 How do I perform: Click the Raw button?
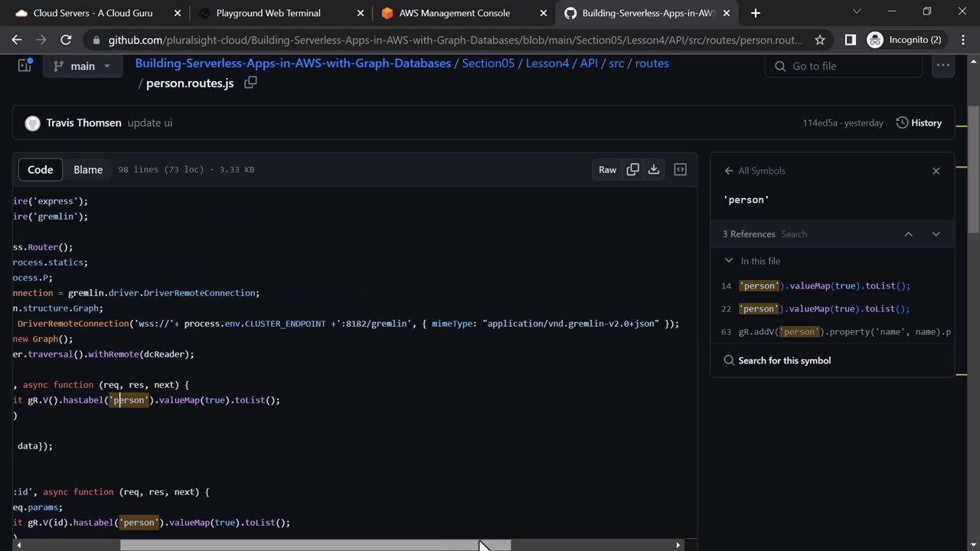(x=607, y=170)
